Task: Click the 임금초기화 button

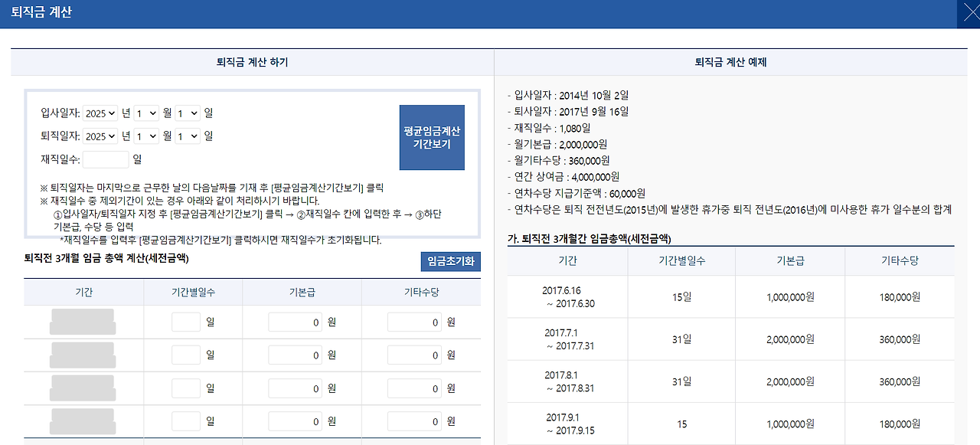Action: click(x=451, y=261)
